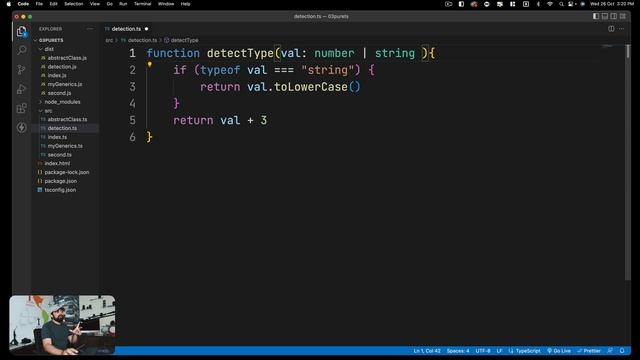
Task: Open package-lock.json file
Action: [x=67, y=172]
